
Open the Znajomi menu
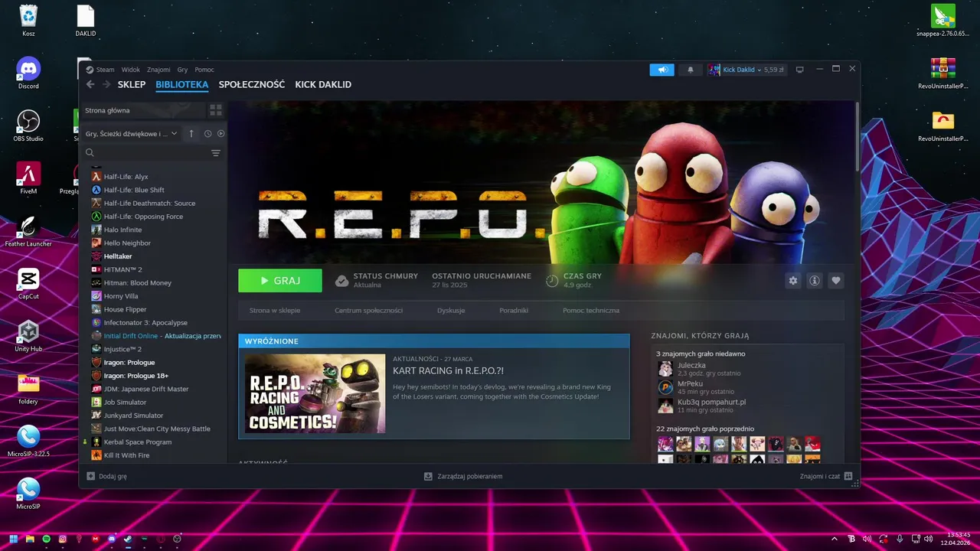click(158, 70)
